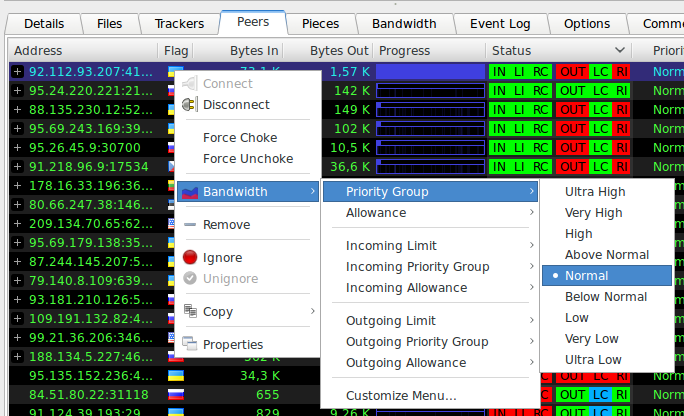Viewport: 684px width, 416px height.
Task: Click the Remove minus icon
Action: click(x=190, y=225)
